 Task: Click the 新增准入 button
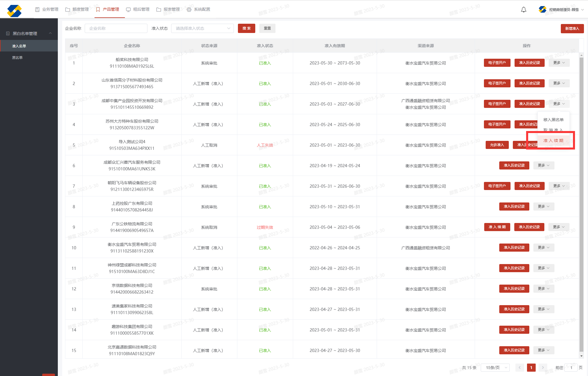click(x=572, y=28)
